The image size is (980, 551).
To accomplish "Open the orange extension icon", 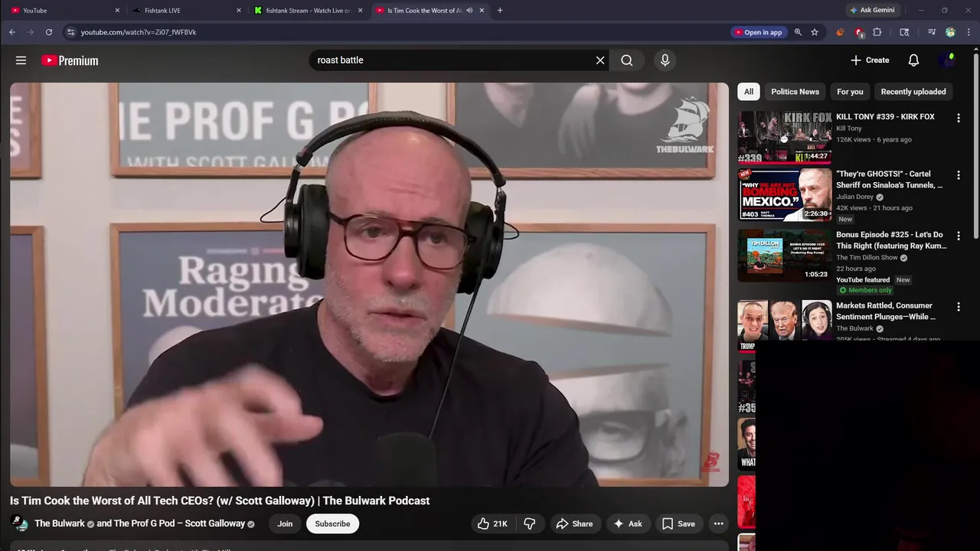I will 840,32.
